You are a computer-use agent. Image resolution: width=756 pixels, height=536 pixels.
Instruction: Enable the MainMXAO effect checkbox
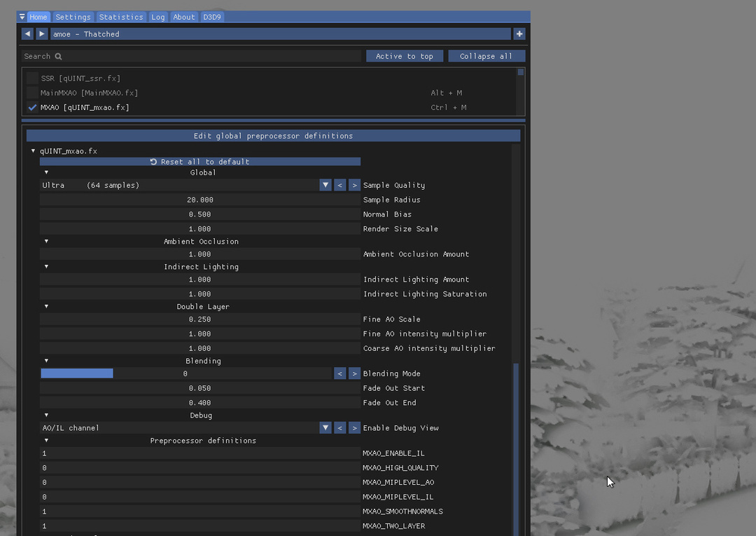click(x=32, y=92)
